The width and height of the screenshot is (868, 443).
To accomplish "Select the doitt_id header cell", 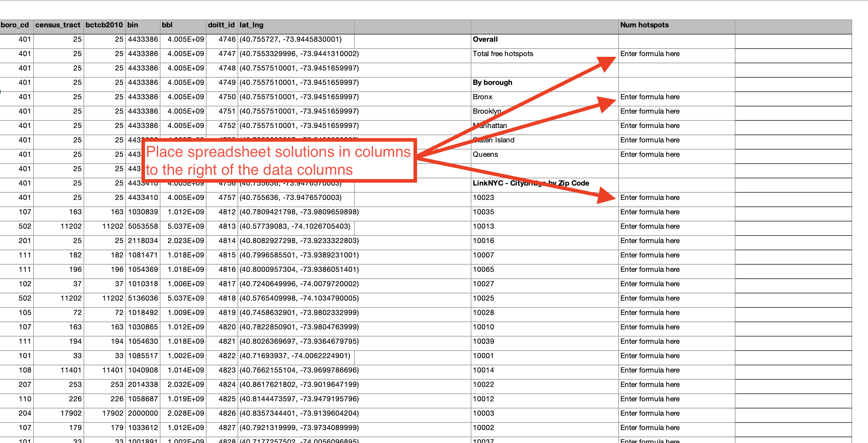I will 222,27.
